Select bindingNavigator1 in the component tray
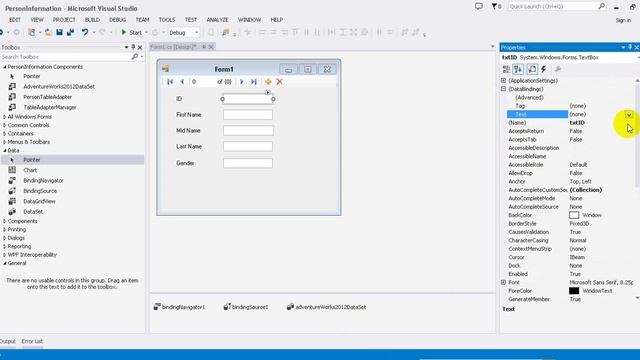640x360 pixels. click(179, 307)
